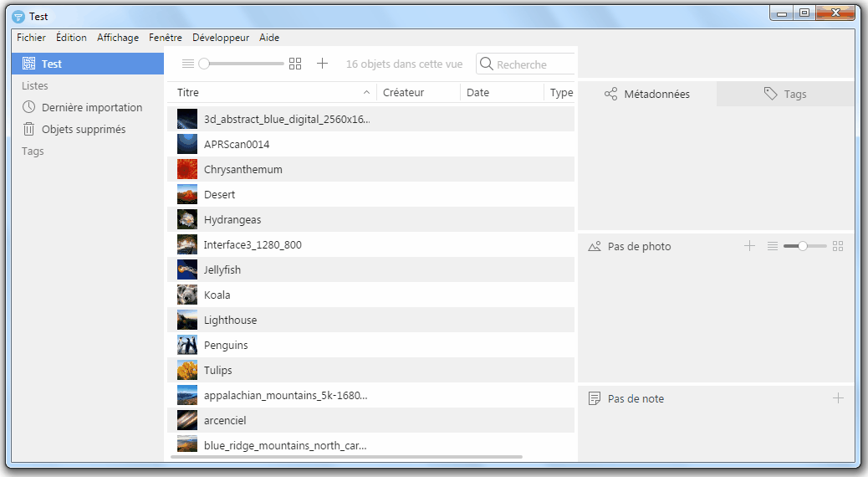Click the Métadonnées share icon
Viewport: 868px width, 477px height.
tap(610, 95)
